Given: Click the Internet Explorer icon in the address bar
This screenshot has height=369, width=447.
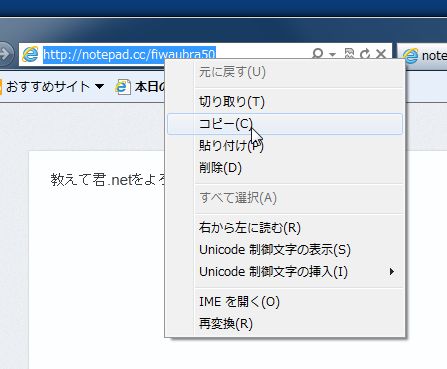Looking at the screenshot, I should tap(30, 54).
